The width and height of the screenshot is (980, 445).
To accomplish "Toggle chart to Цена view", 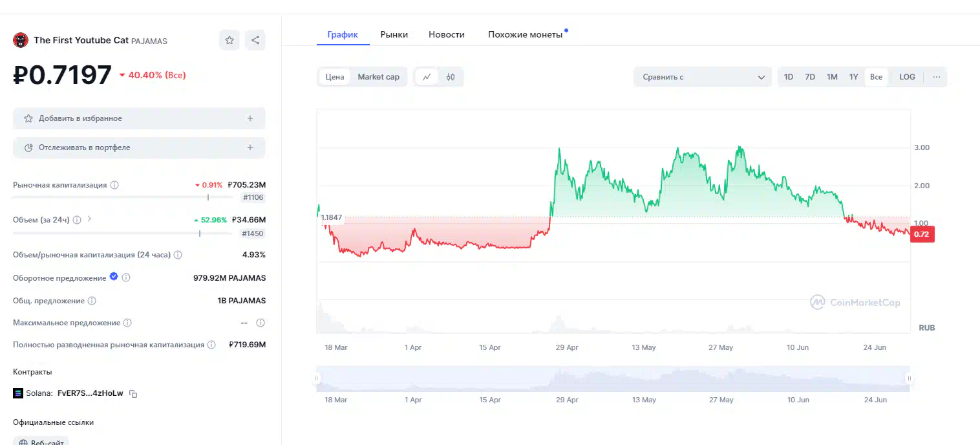I will (334, 77).
